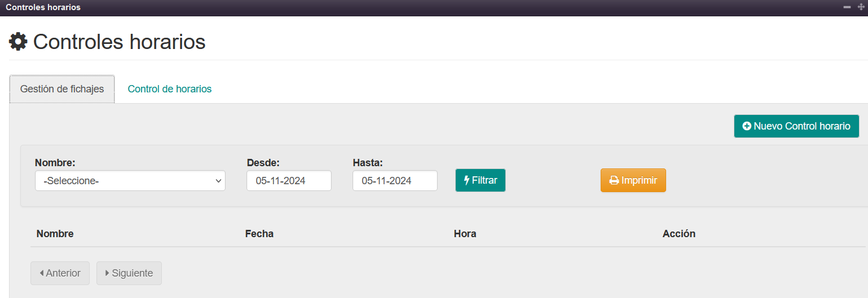
Task: Click the Controles horarios window title bar text
Action: click(x=43, y=7)
